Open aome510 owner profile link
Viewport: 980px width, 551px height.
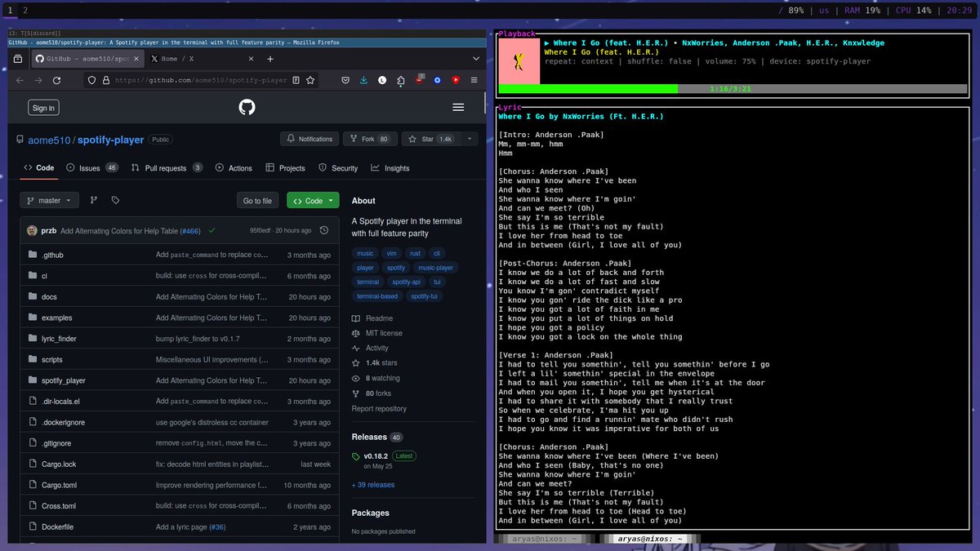click(50, 140)
